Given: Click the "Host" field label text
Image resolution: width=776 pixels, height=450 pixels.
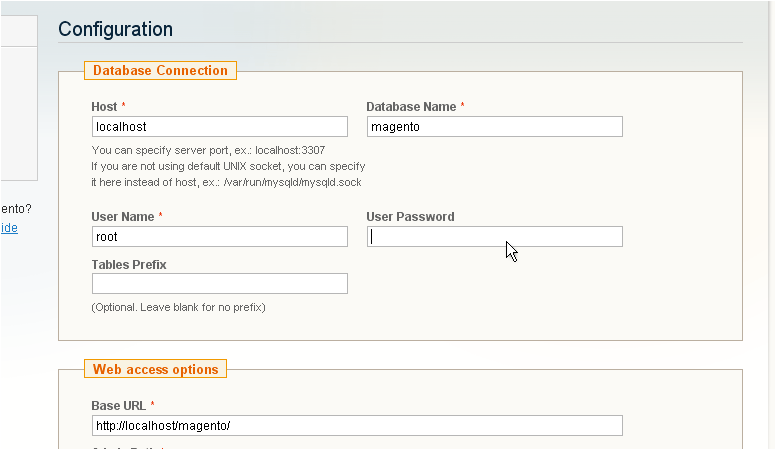Looking at the screenshot, I should [x=104, y=107].
